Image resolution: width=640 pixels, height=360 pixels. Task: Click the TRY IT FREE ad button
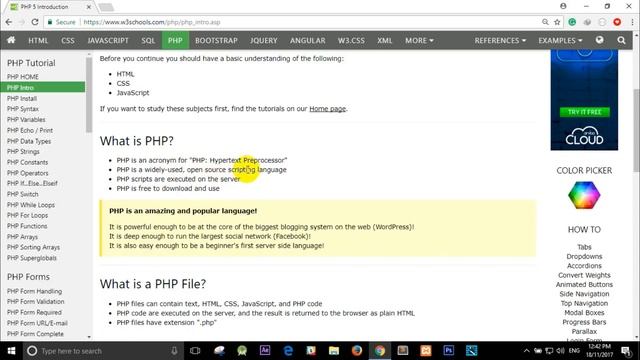pos(584,112)
